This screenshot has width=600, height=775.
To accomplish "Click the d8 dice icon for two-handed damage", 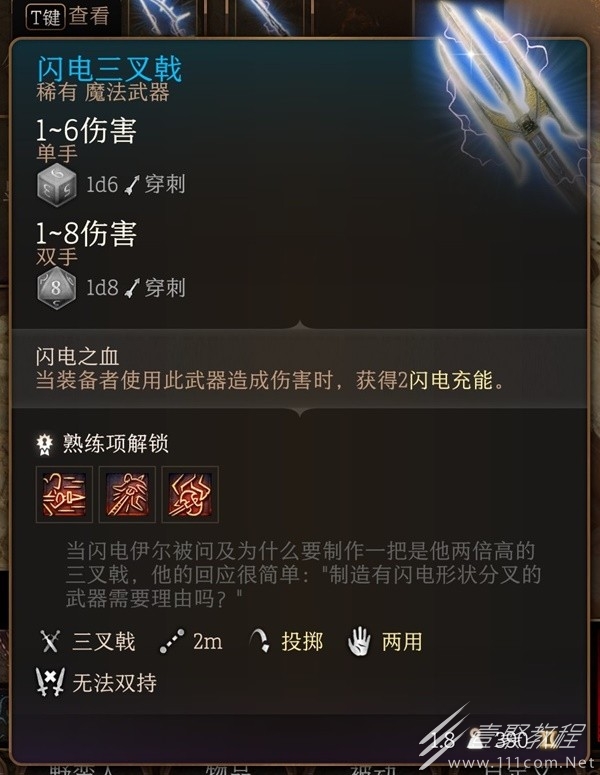I will coord(56,288).
